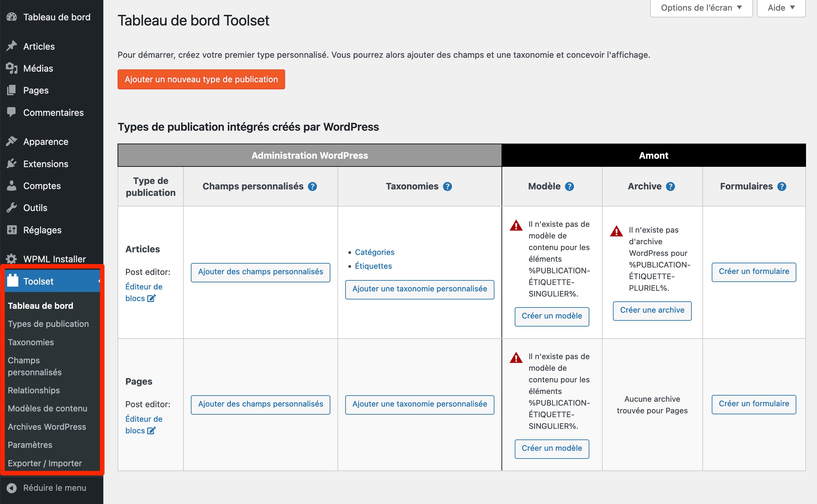817x504 pixels.
Task: Open help icon next to Formulaires header
Action: [781, 186]
